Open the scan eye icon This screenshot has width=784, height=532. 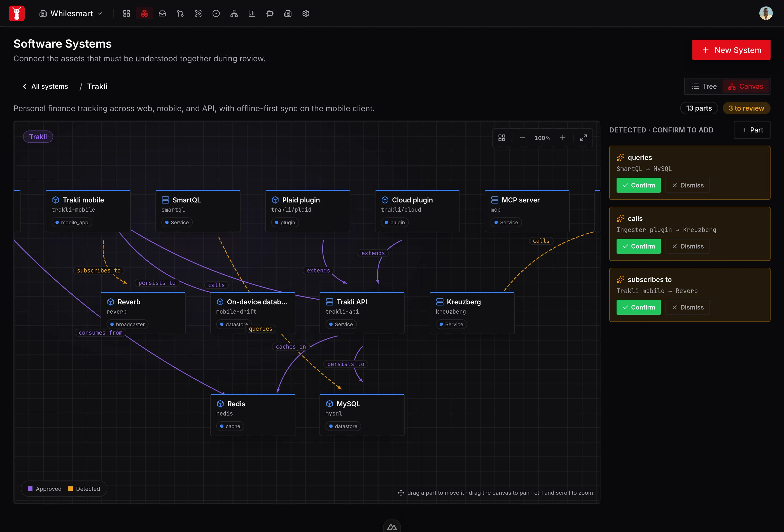click(x=198, y=13)
